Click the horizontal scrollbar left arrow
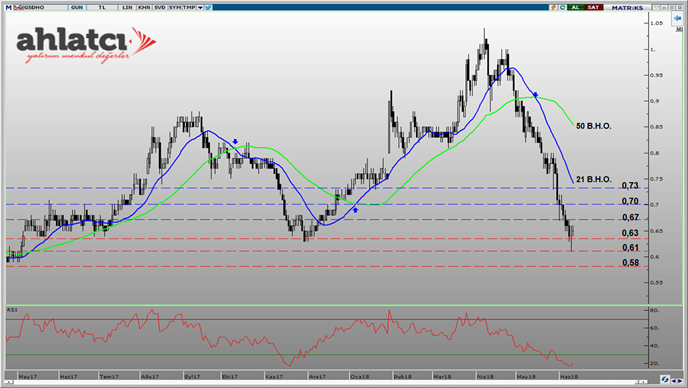This screenshot has height=388, width=688. 8,382
